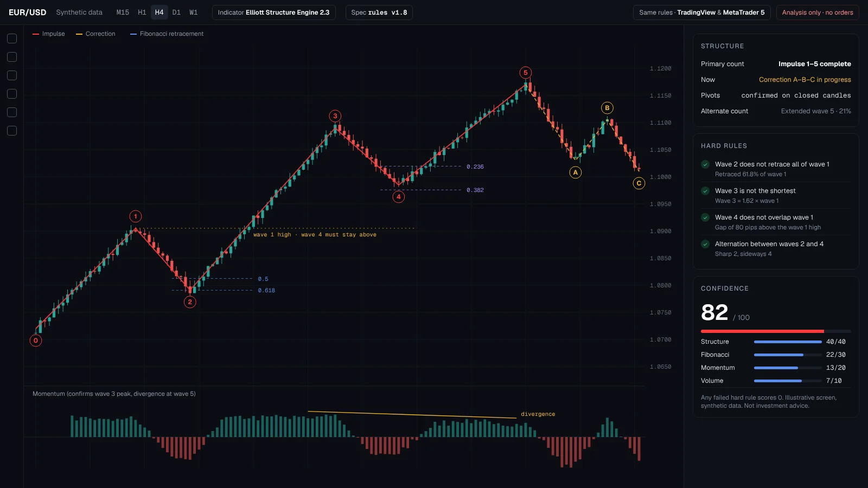This screenshot has height=488, width=868.
Task: Toggle the Fibonacci retracement legend entry
Action: click(167, 34)
